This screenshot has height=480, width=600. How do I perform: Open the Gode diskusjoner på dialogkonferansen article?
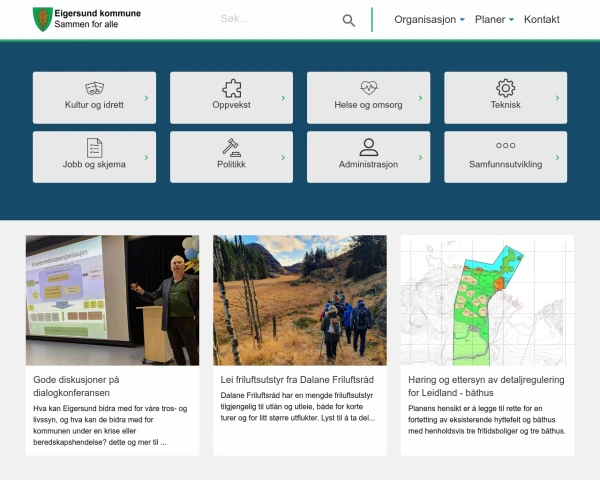76,386
